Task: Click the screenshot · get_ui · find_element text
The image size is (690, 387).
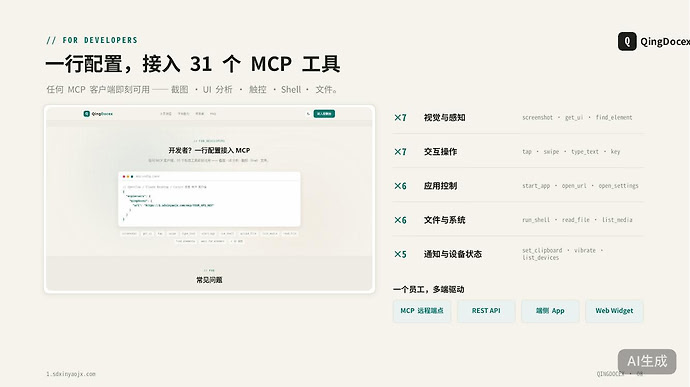Action: coord(577,118)
